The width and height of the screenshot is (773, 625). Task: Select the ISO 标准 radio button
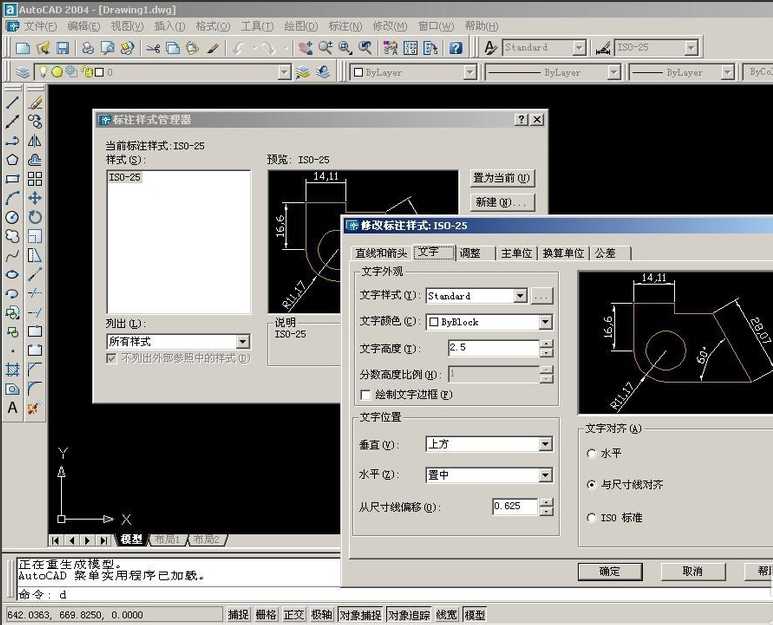592,518
